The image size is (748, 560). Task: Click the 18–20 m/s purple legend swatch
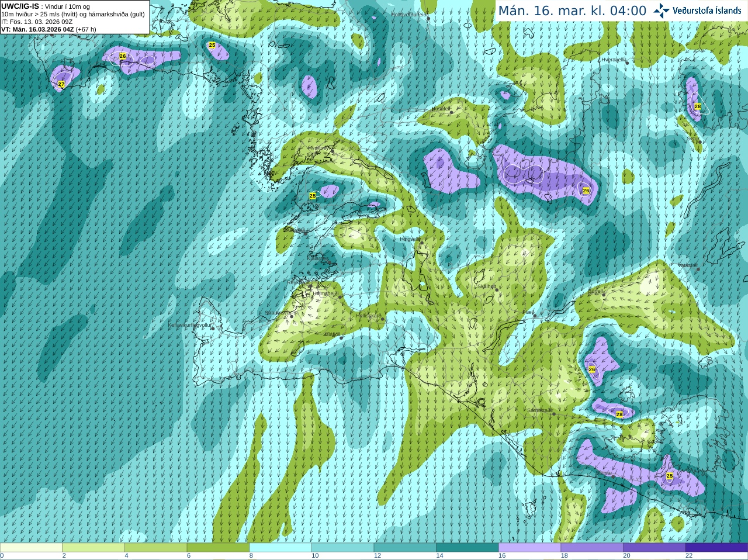[x=592, y=548]
